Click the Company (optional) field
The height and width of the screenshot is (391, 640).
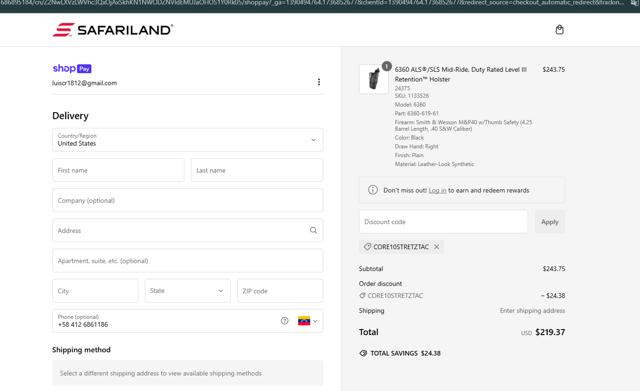tap(188, 200)
